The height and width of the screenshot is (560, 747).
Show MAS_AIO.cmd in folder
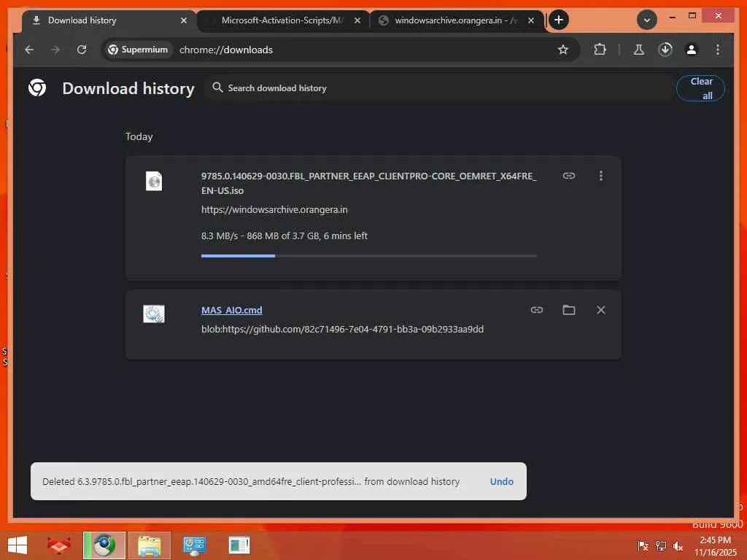(x=569, y=310)
